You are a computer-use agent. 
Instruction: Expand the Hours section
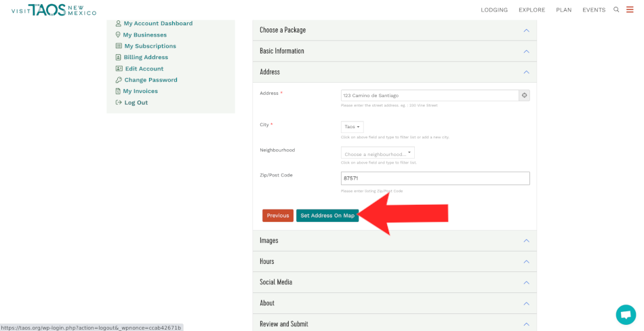(394, 261)
